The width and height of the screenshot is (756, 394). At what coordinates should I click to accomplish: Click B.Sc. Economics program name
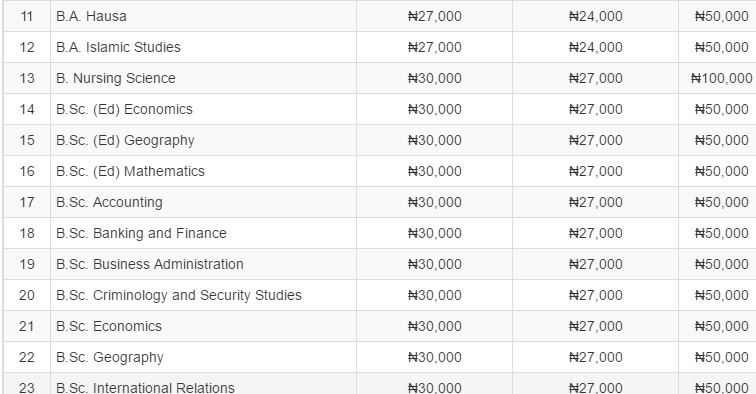click(108, 326)
